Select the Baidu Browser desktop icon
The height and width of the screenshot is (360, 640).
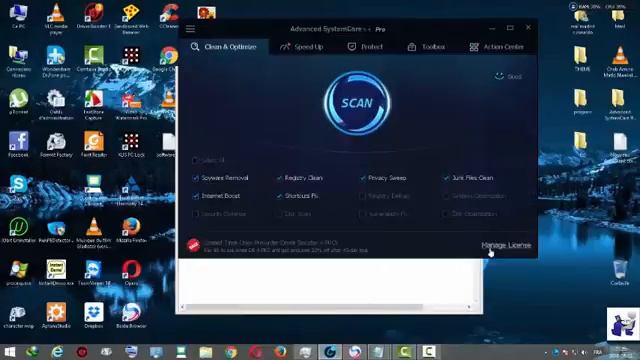(x=131, y=316)
